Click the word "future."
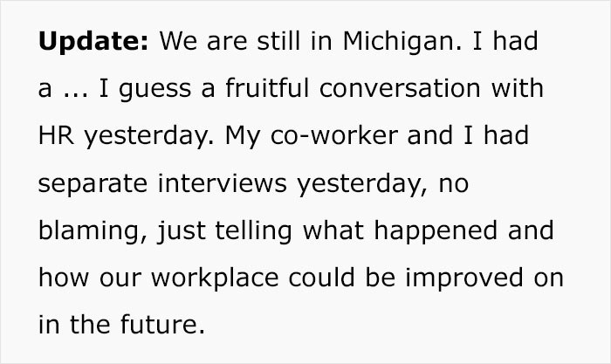Screen dimensions: 611x364 (162, 325)
